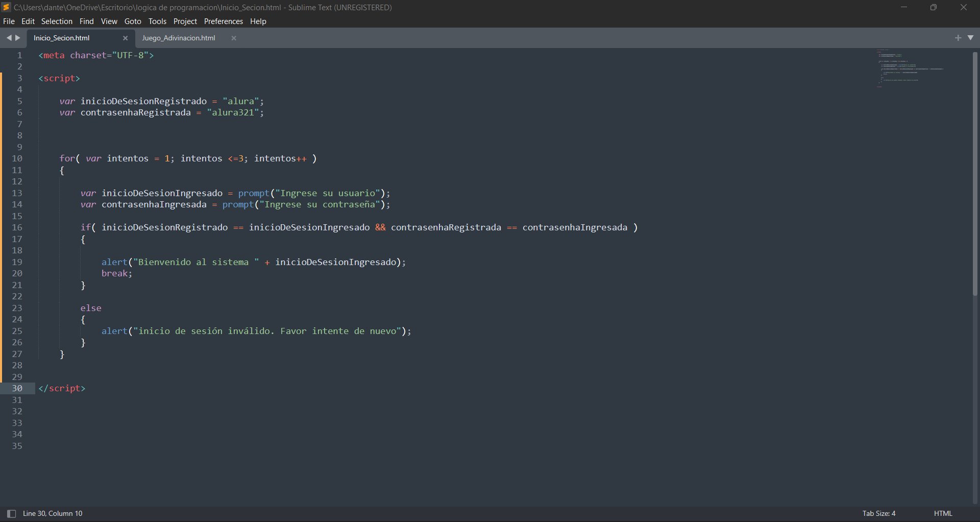
Task: Open the Find menu
Action: (x=87, y=21)
